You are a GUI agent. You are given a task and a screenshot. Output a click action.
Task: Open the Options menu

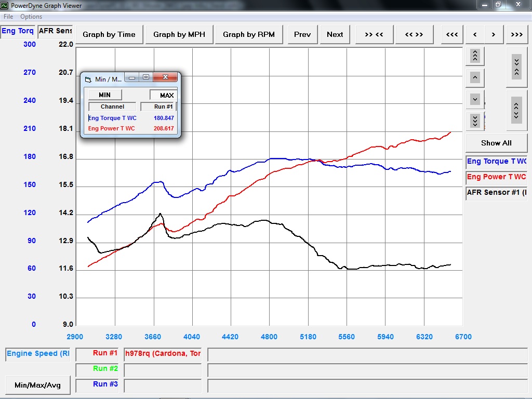(31, 17)
